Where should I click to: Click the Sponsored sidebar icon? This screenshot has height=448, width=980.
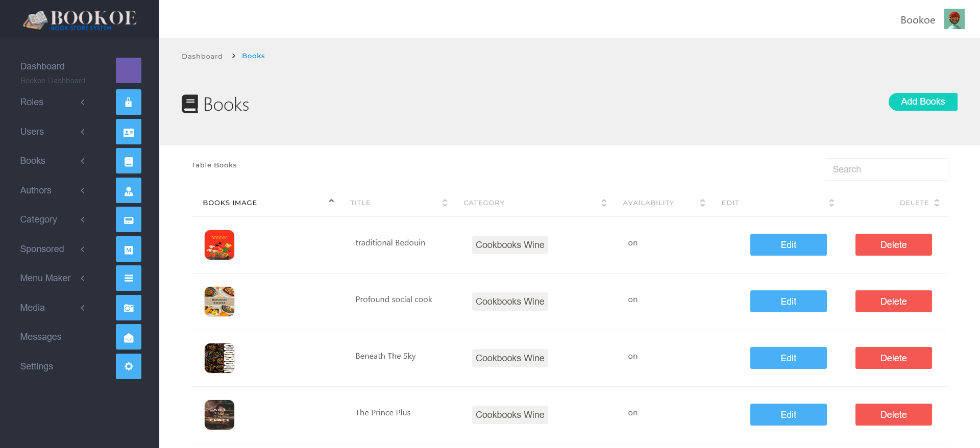128,249
